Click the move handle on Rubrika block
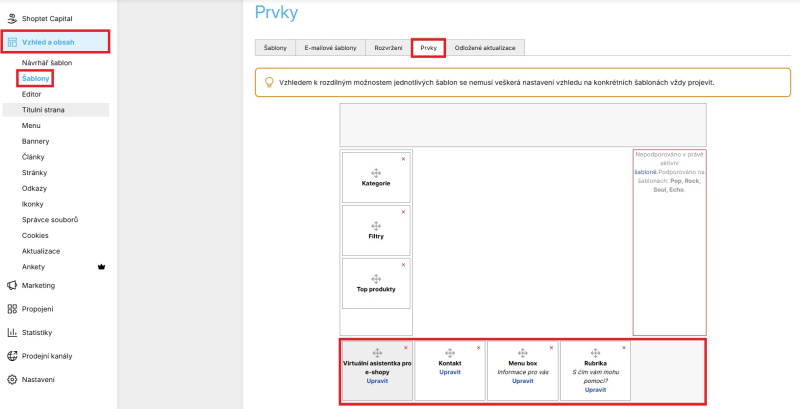800x409 pixels. (595, 353)
